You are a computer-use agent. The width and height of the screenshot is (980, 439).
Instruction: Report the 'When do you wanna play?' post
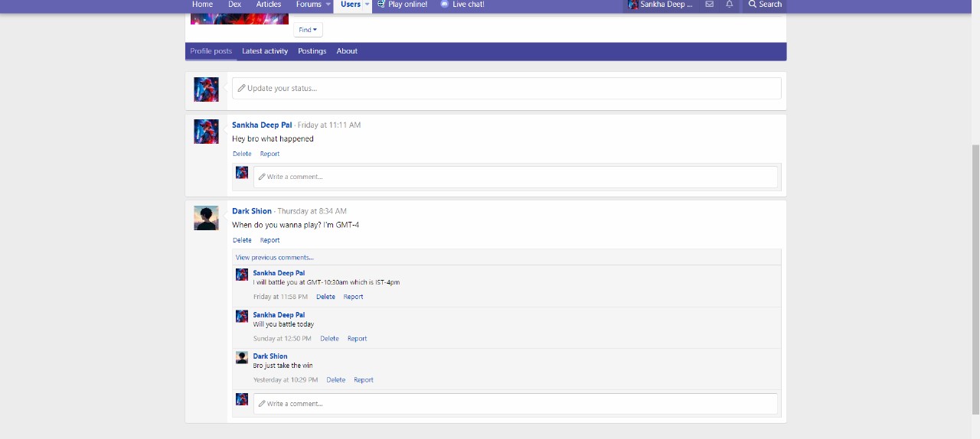click(x=269, y=240)
